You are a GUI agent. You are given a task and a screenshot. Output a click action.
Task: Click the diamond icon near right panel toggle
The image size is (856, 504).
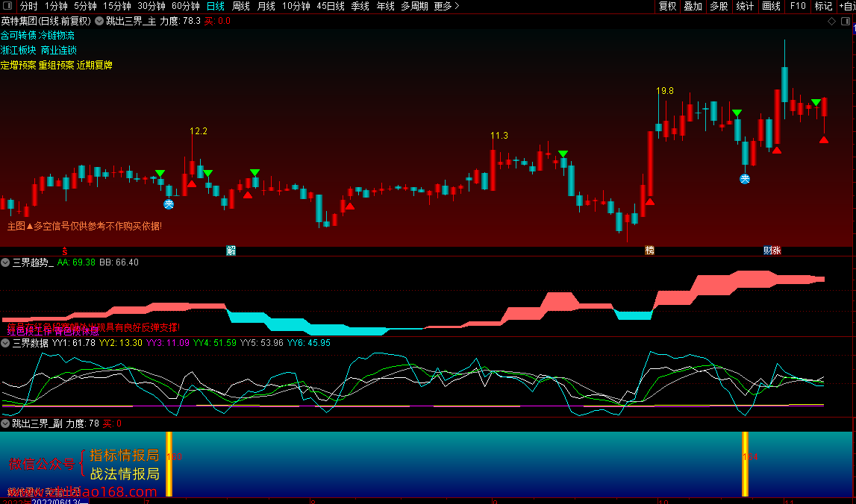pyautogui.click(x=832, y=22)
